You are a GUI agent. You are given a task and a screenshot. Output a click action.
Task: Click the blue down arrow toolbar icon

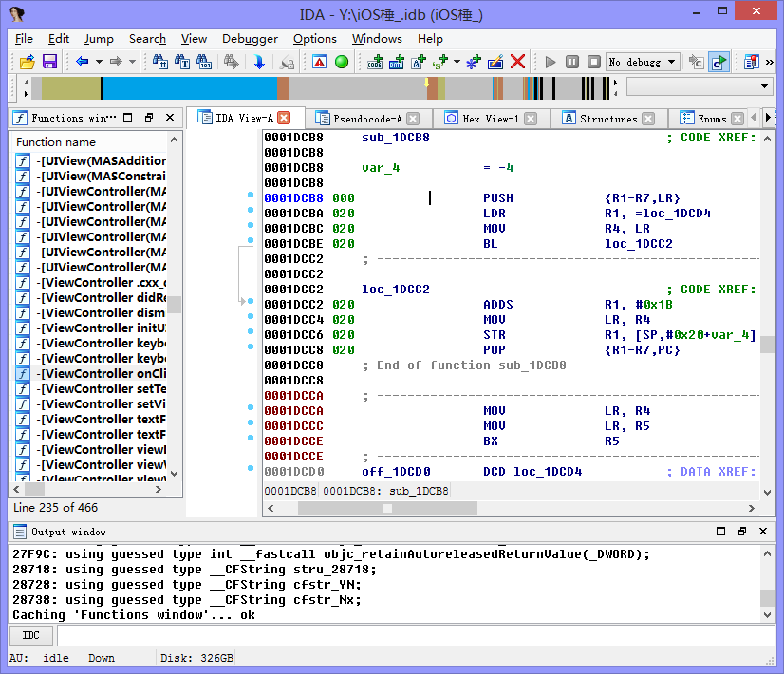[259, 62]
